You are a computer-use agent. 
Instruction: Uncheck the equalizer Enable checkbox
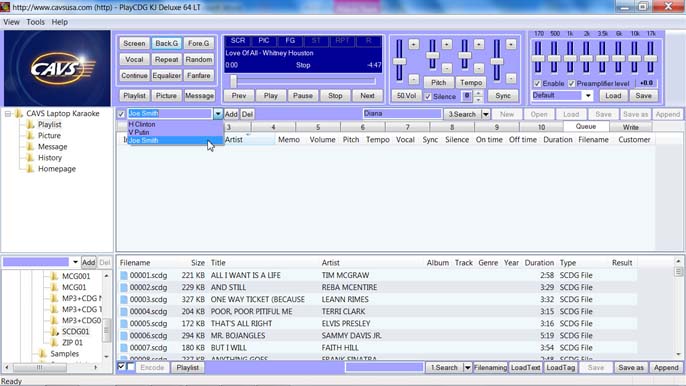point(537,83)
